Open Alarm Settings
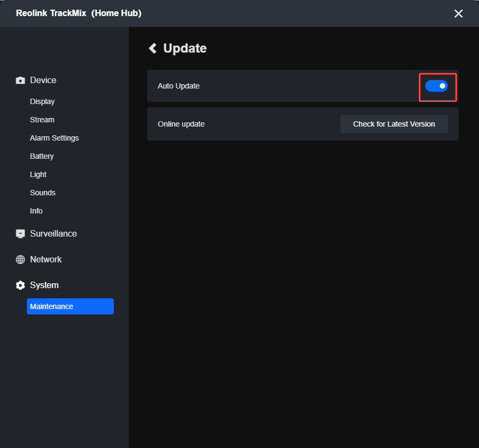479x448 pixels. (x=54, y=138)
